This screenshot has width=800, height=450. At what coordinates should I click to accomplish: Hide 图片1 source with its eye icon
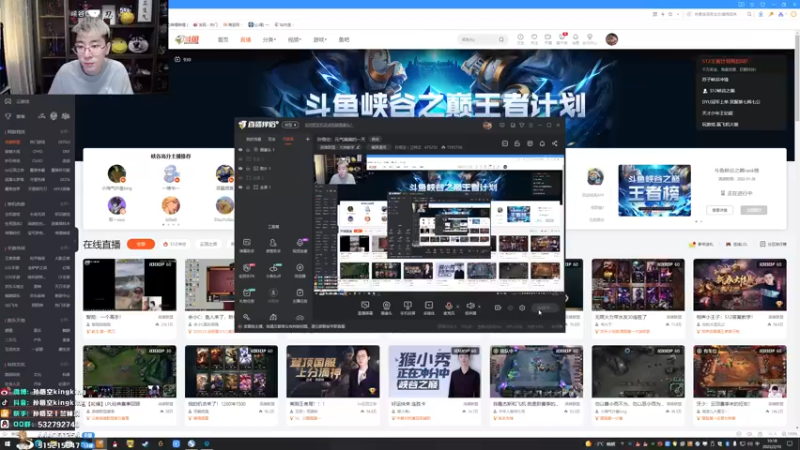point(240,168)
